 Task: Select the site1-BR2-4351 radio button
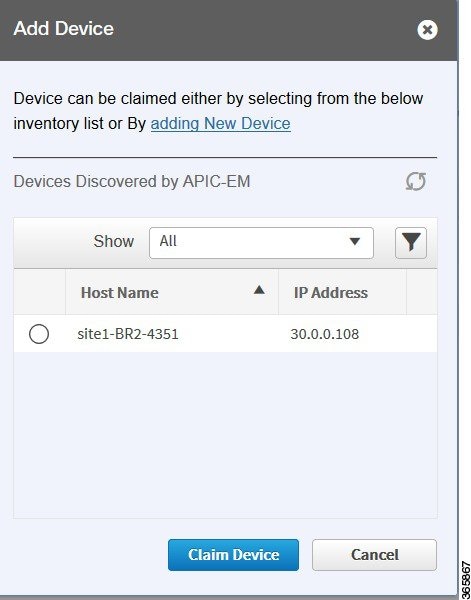[x=39, y=334]
